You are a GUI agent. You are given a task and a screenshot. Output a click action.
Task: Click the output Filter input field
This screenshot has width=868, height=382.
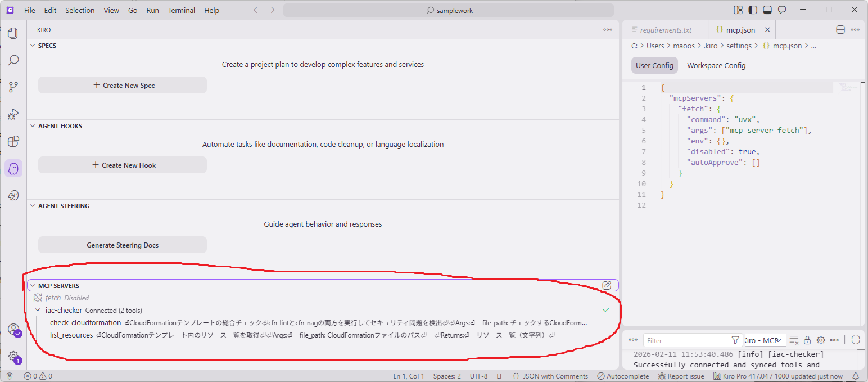click(x=686, y=340)
